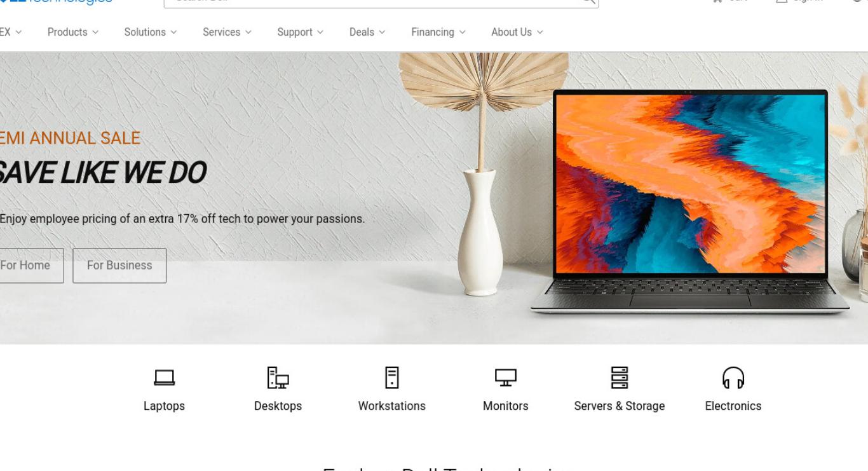
Task: Select the Workstations tower icon
Action: (x=392, y=378)
